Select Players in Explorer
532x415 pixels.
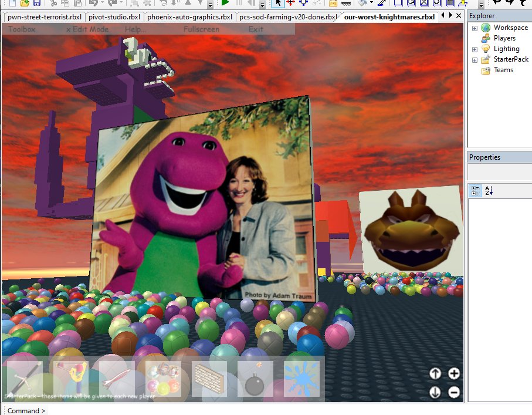coord(504,38)
